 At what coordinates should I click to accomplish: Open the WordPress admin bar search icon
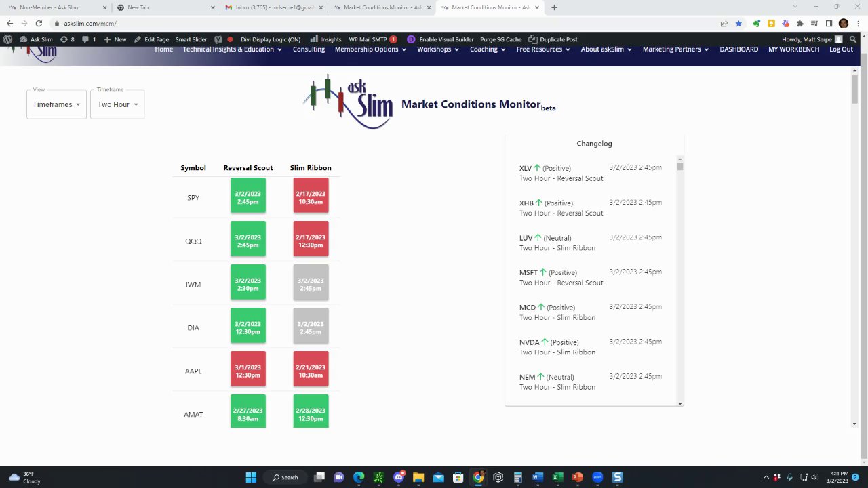(x=853, y=39)
